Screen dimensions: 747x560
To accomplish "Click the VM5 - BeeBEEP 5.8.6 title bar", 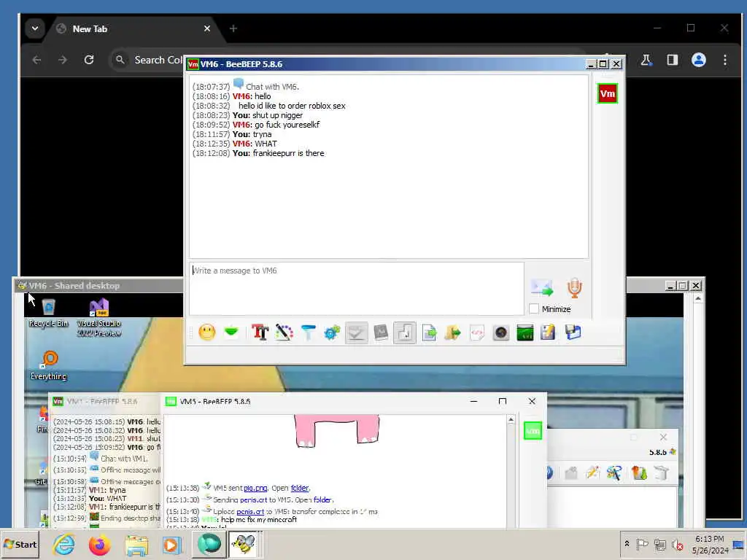I will tap(314, 402).
